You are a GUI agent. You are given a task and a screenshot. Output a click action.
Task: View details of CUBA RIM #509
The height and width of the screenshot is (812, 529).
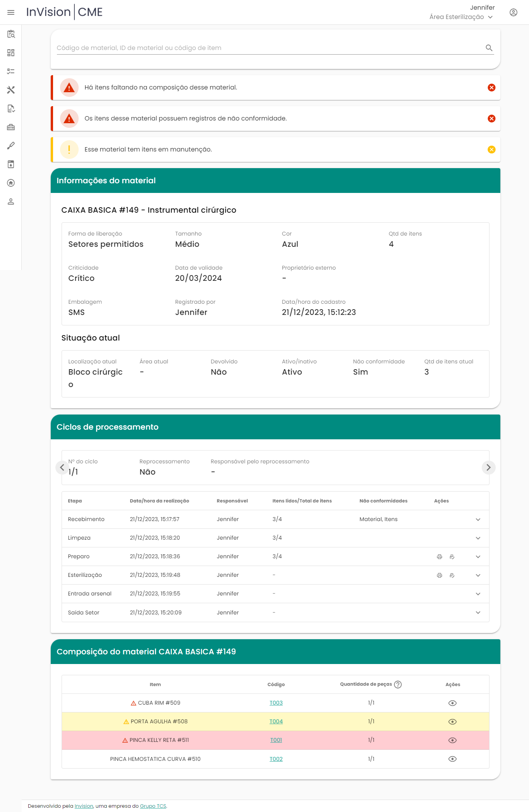point(452,703)
